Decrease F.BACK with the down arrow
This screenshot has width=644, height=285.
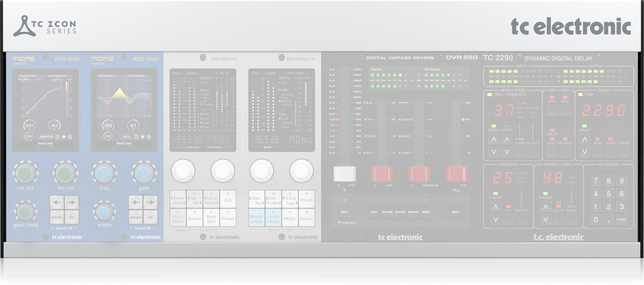click(x=496, y=219)
